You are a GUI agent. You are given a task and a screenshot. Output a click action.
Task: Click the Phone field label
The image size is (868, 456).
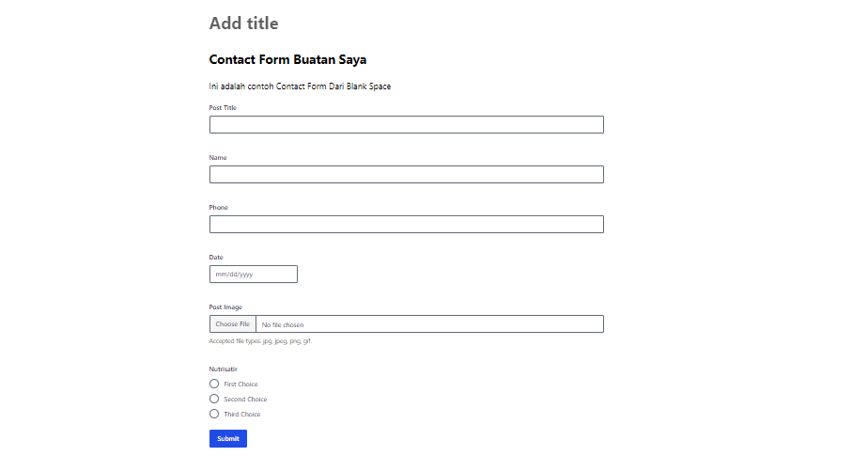pos(219,208)
